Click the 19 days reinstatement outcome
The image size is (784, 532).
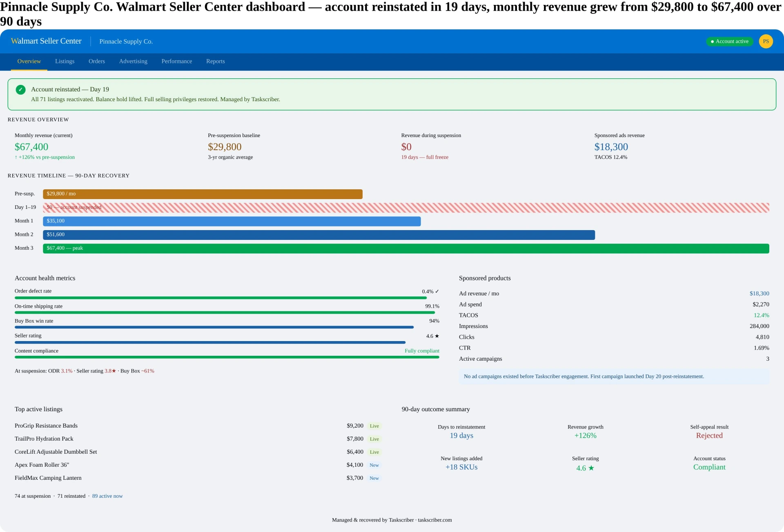(461, 436)
